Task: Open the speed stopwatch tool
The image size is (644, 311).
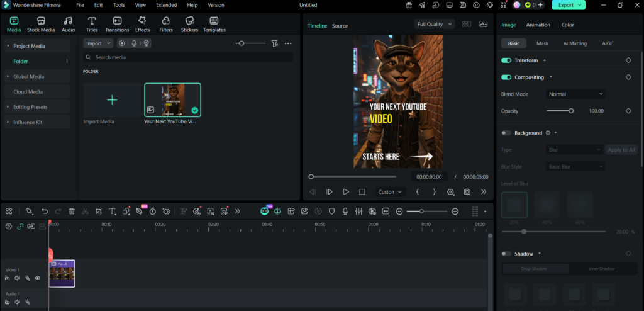Action: (153, 212)
